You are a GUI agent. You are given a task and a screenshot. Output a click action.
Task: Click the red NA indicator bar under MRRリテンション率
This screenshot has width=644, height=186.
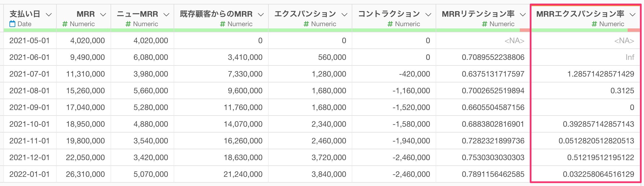pyautogui.click(x=525, y=30)
